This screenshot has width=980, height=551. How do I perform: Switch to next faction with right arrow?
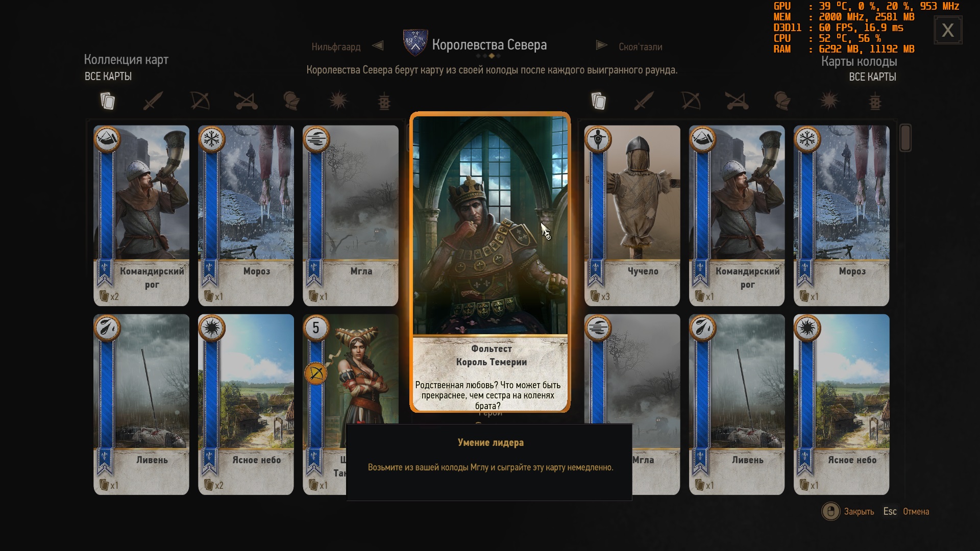point(602,45)
